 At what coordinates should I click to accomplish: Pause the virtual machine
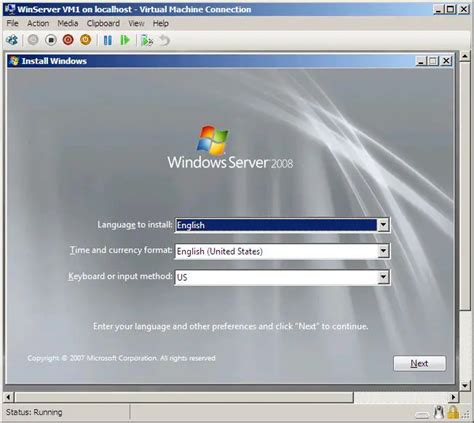(x=107, y=40)
